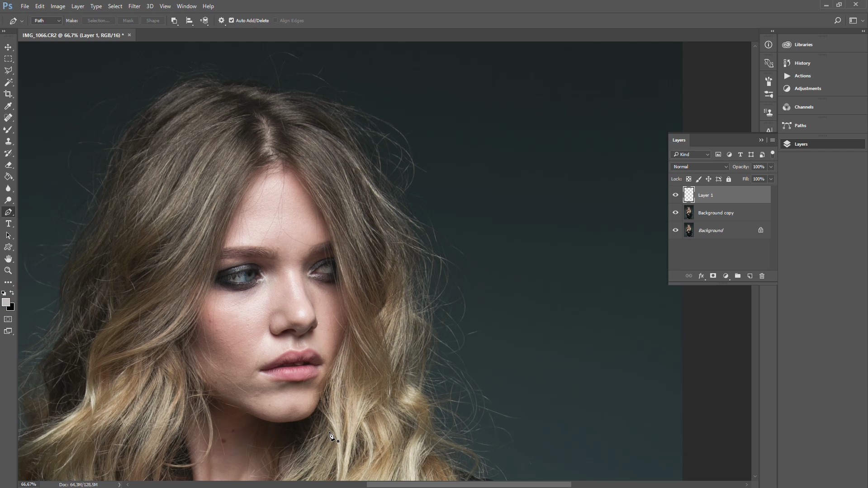This screenshot has height=488, width=868.
Task: Select the Path Selection tool
Action: [8, 236]
